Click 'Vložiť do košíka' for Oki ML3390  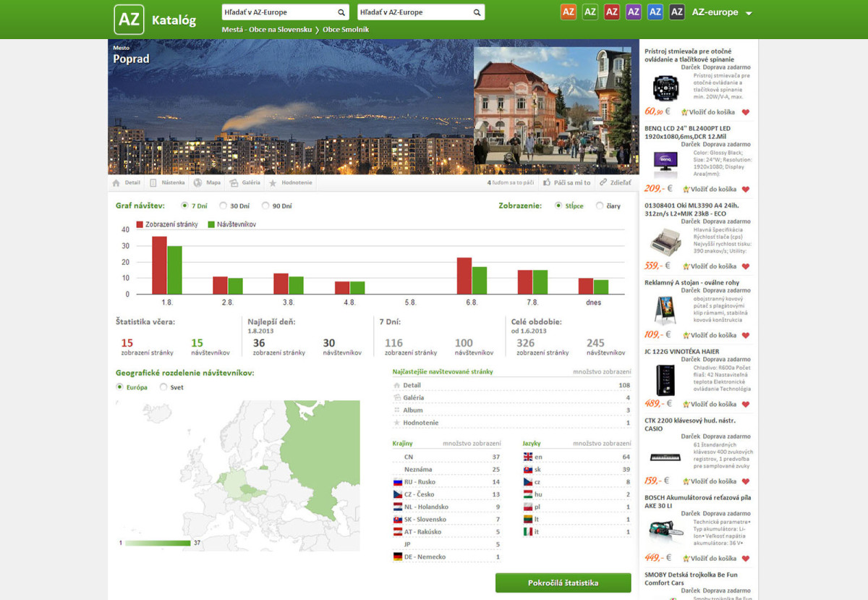point(709,266)
